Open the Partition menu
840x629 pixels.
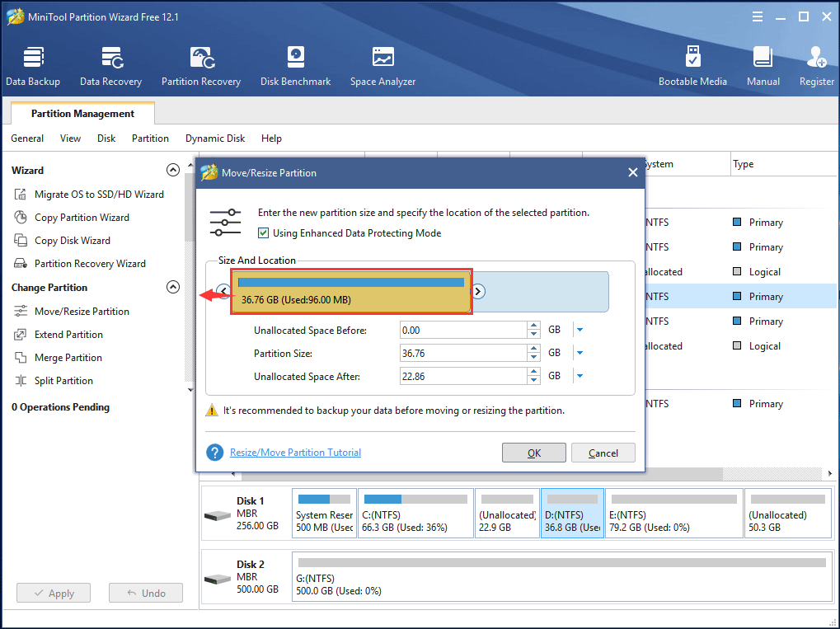pos(150,138)
